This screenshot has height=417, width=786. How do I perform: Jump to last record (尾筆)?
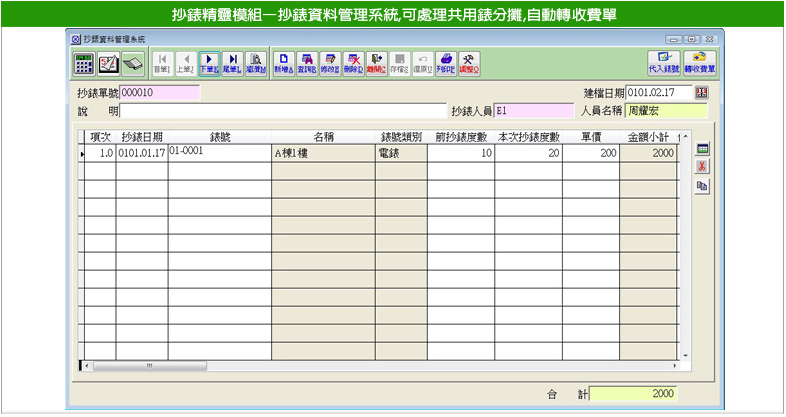click(232, 63)
